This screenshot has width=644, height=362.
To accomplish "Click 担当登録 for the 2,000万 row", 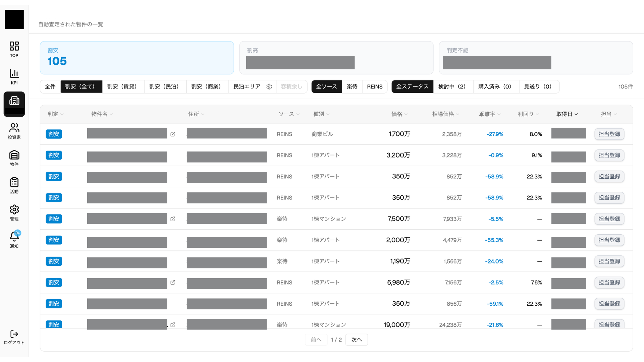I will pyautogui.click(x=609, y=240).
